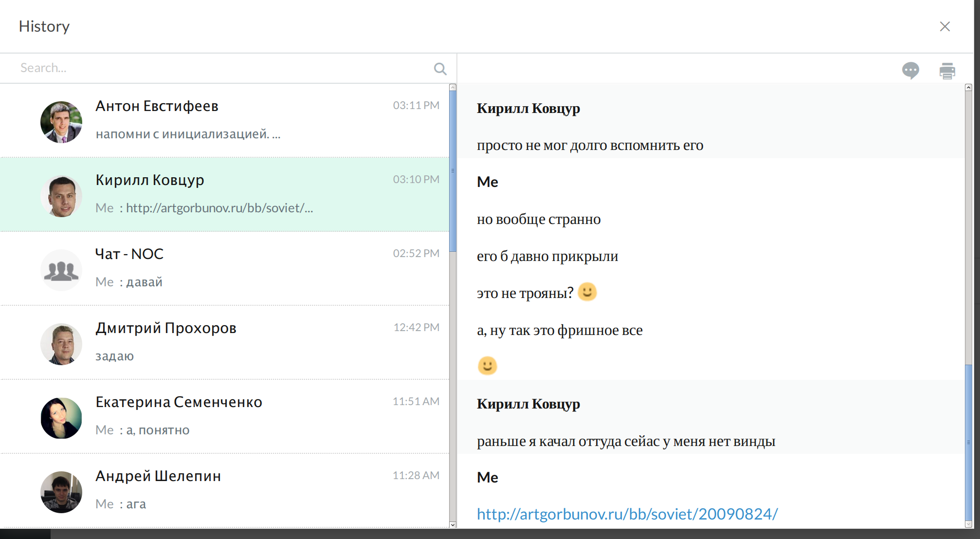Screen dimensions: 980x539
Task: Close the History window
Action: pyautogui.click(x=944, y=26)
